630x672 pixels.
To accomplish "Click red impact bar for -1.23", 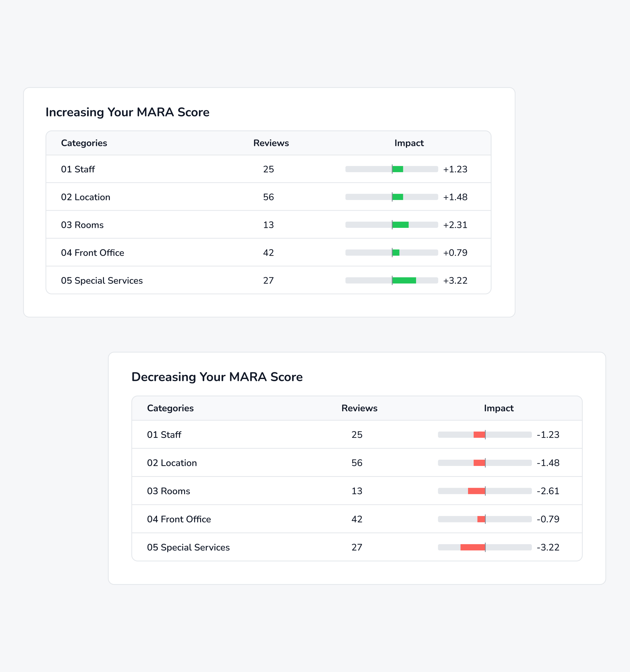I will (479, 435).
